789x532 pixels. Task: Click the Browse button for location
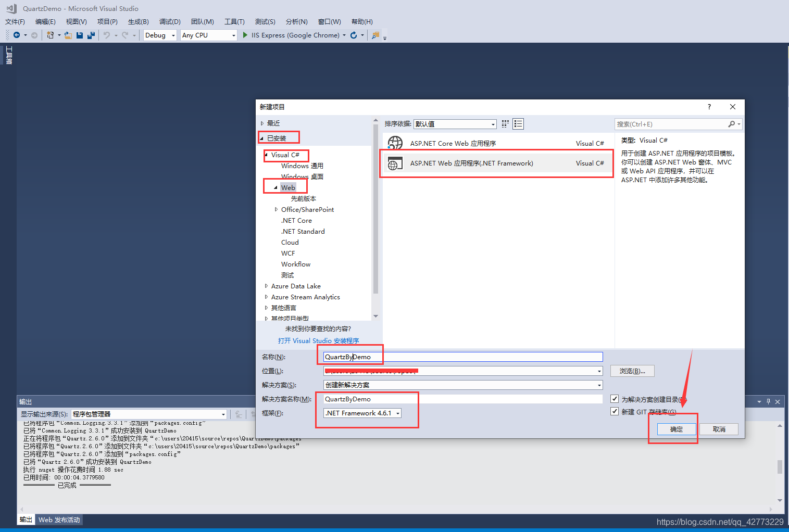632,371
